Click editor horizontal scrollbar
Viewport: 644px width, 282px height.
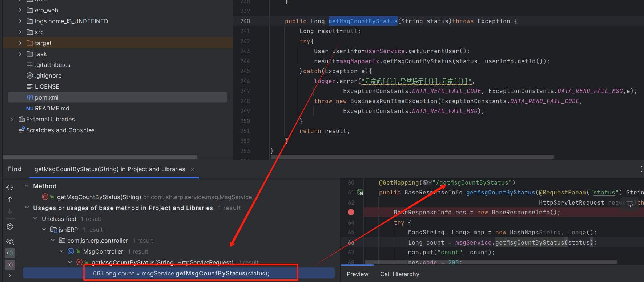click(x=412, y=157)
